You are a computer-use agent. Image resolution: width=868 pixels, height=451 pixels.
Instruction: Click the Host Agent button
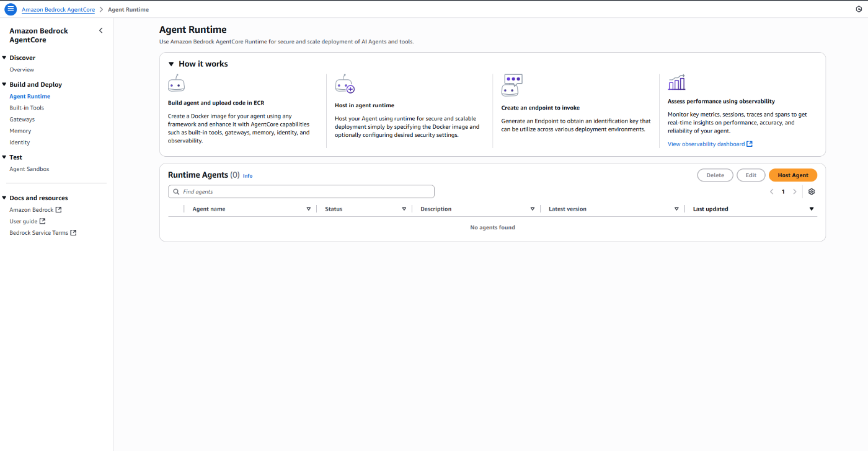click(793, 175)
